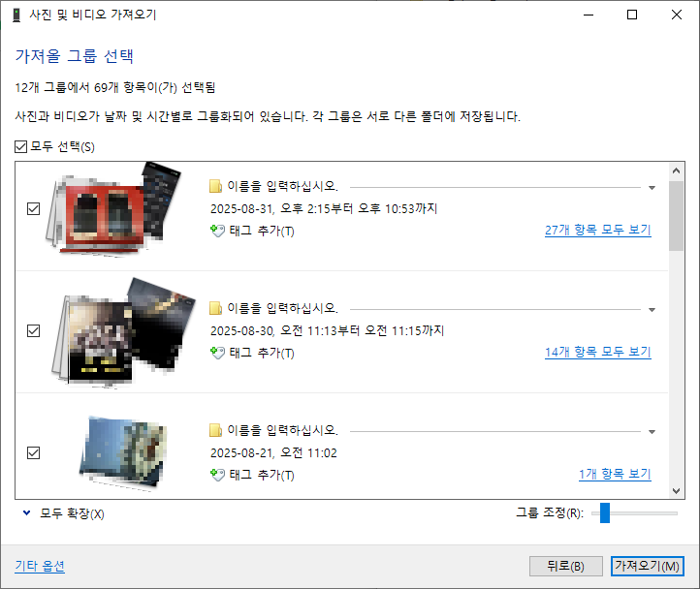This screenshot has height=589, width=700.
Task: Expand all groups with 모두 확장(X)
Action: coord(63,513)
